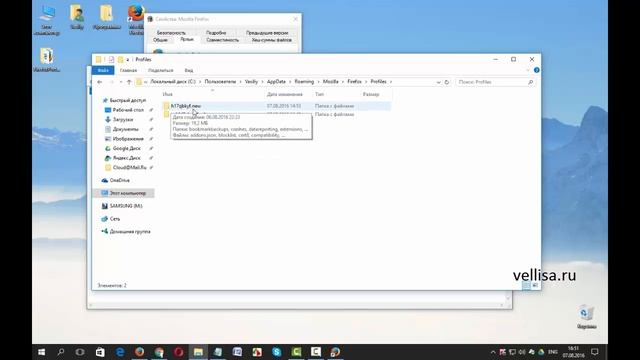The width and height of the screenshot is (640, 360).
Task: Sort by the Имя column header
Action: click(x=167, y=94)
